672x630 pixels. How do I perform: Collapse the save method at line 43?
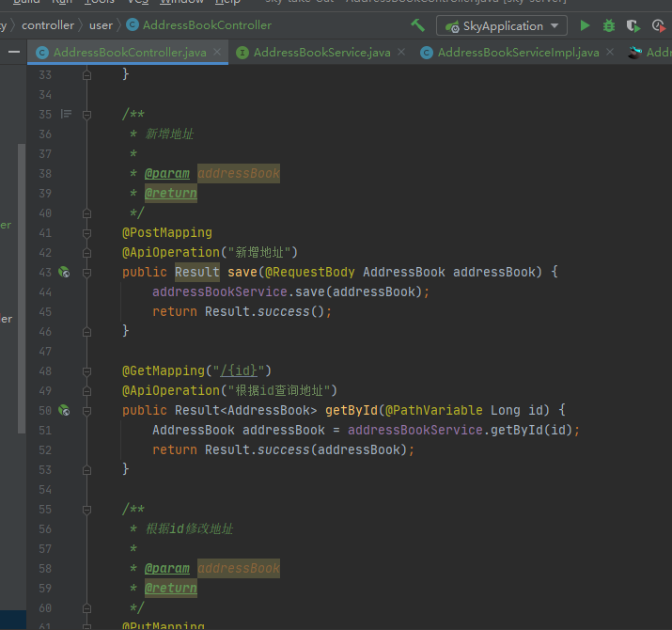(86, 273)
